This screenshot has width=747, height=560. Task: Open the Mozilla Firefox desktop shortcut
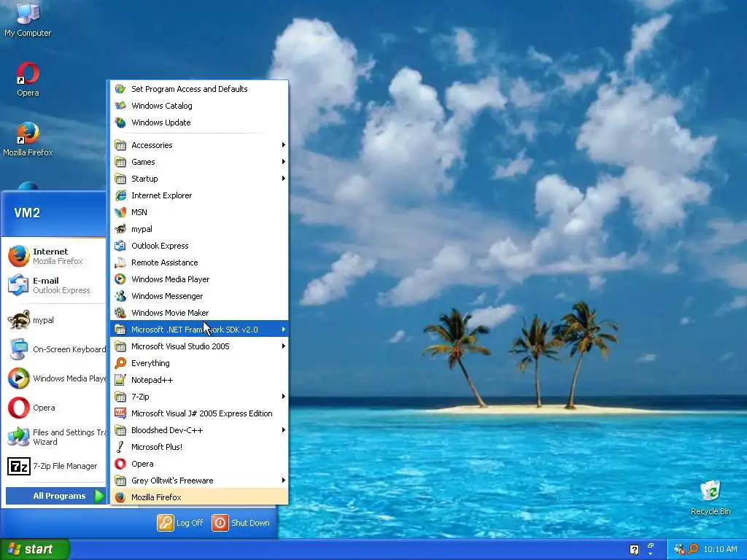[x=28, y=139]
